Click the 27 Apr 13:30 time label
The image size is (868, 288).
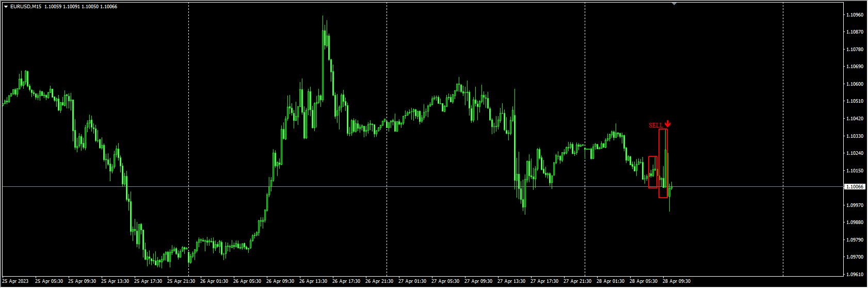511,281
